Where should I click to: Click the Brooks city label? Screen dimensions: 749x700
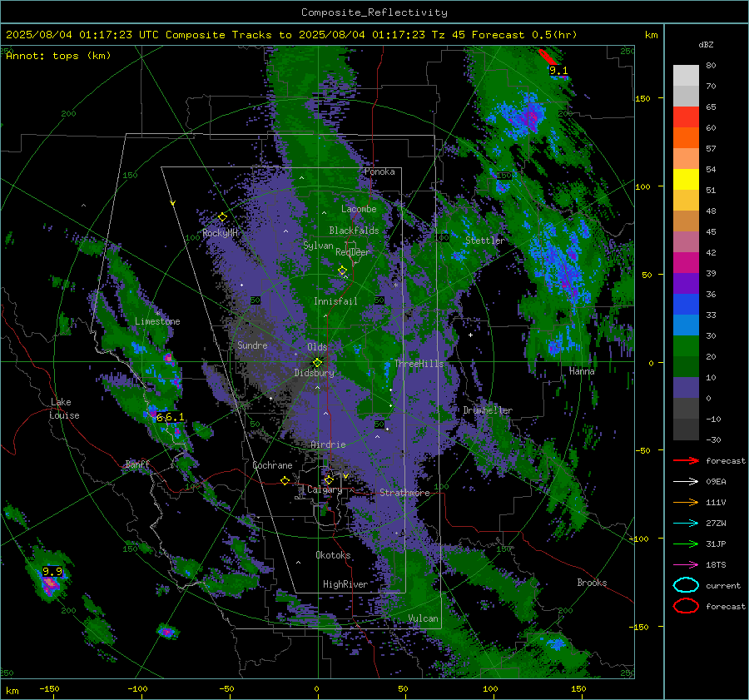point(592,583)
